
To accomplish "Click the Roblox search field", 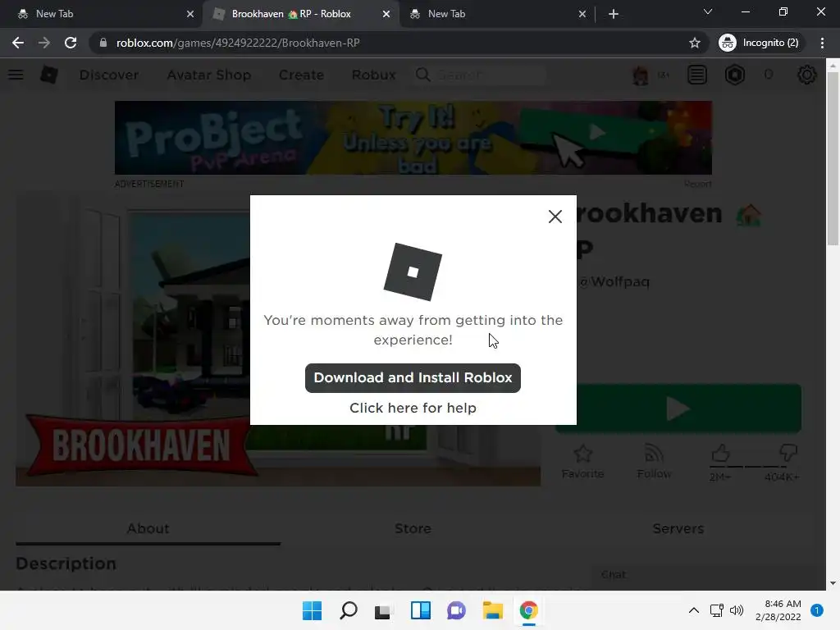I will pyautogui.click(x=480, y=75).
